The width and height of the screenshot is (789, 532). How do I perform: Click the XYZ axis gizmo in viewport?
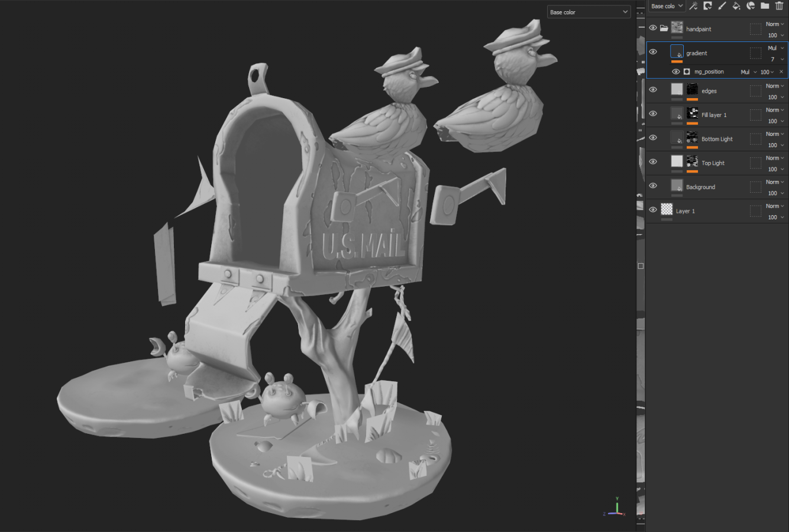click(x=615, y=508)
